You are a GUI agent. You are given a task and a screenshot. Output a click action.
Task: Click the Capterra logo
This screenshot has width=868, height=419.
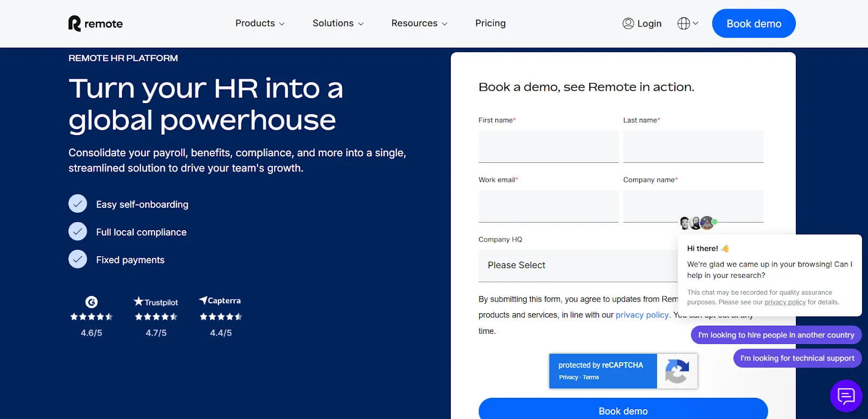(220, 300)
